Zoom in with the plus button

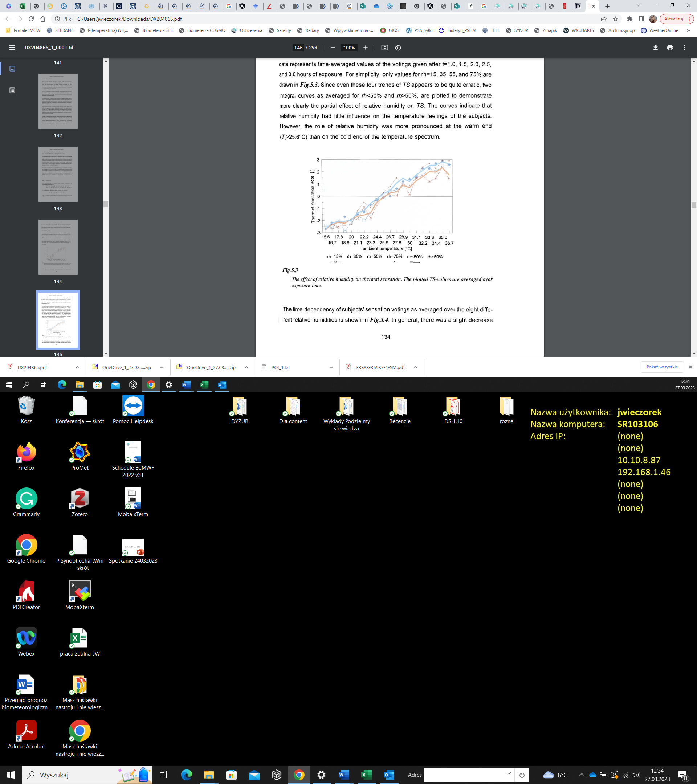[365, 48]
